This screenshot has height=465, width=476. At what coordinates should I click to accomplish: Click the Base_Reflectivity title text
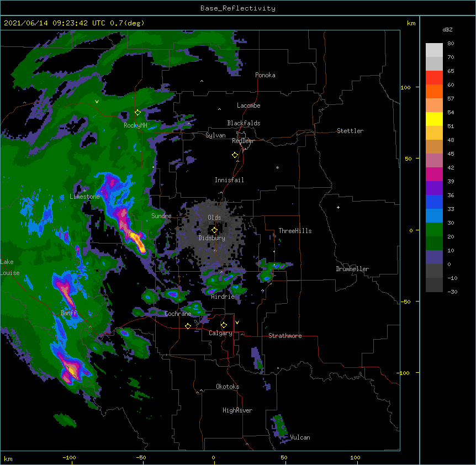pos(238,8)
